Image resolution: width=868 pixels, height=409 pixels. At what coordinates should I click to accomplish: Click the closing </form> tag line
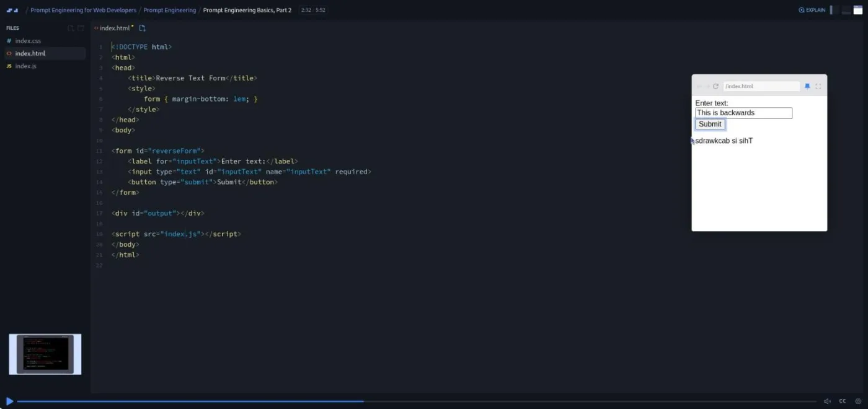125,192
